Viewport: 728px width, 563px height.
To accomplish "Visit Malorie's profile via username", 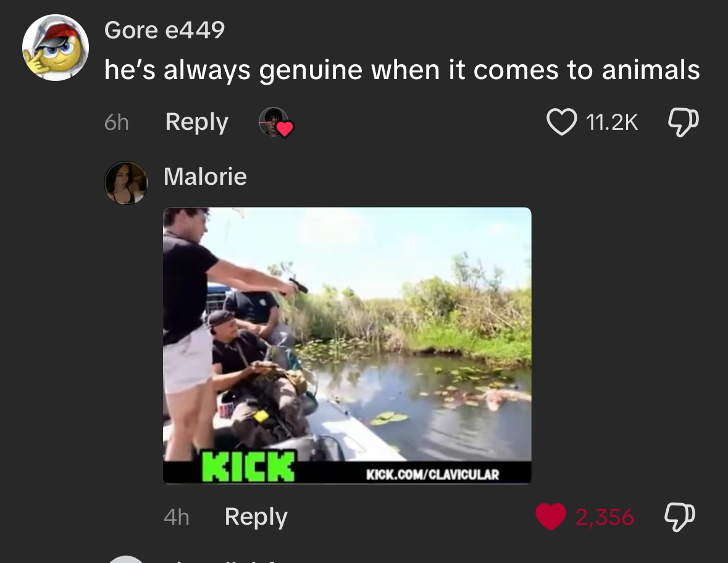I will pos(205,177).
